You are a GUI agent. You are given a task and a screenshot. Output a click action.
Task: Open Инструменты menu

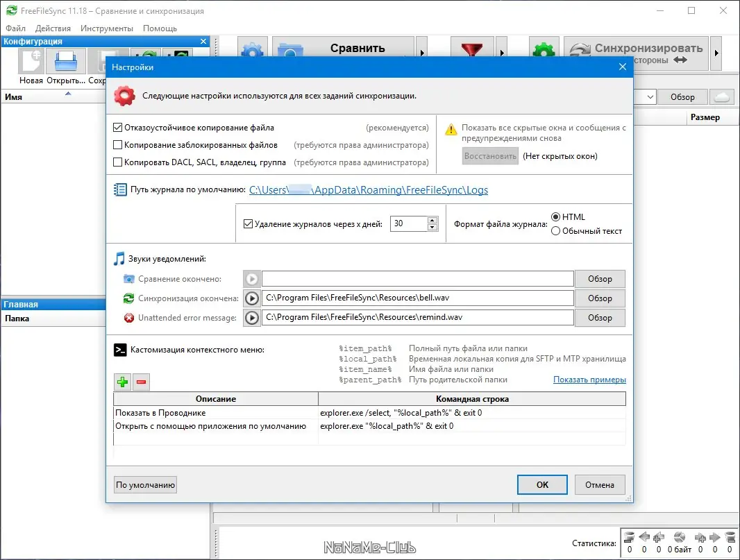tap(107, 28)
